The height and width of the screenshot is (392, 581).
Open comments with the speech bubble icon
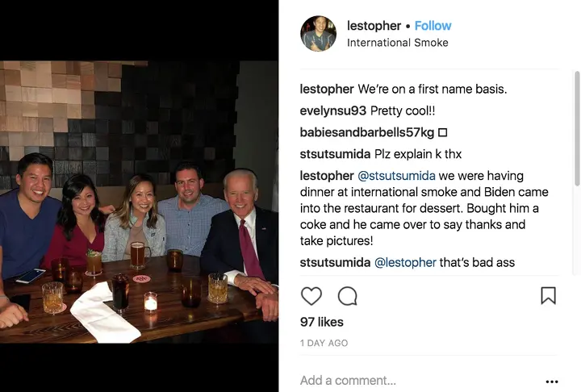348,296
